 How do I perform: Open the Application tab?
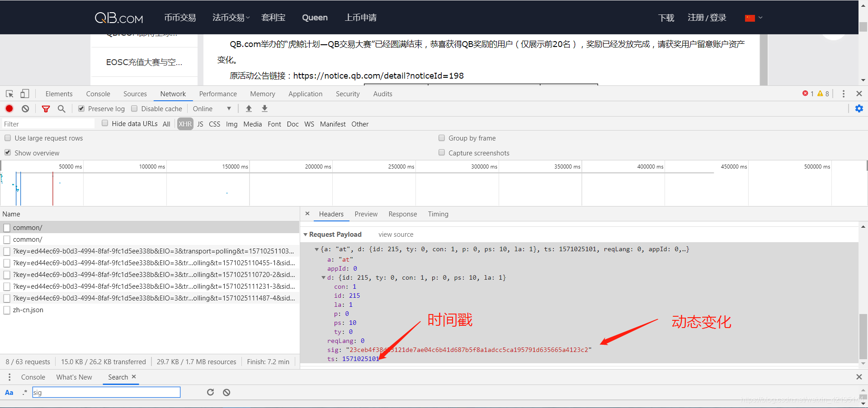306,94
